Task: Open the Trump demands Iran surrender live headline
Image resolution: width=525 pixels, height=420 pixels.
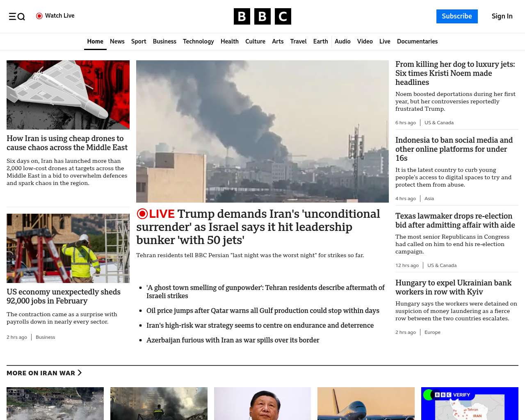Action: (258, 227)
